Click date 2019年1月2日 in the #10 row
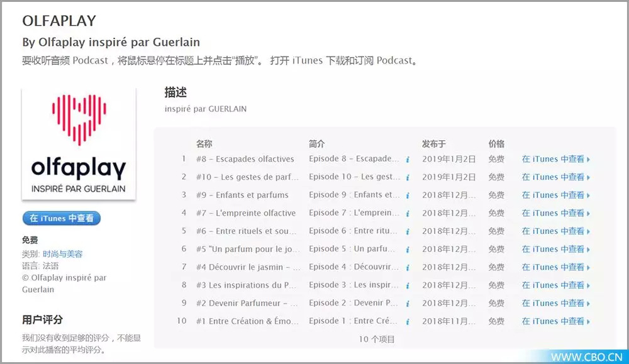Viewport: 629px width, 364px height. 449,177
